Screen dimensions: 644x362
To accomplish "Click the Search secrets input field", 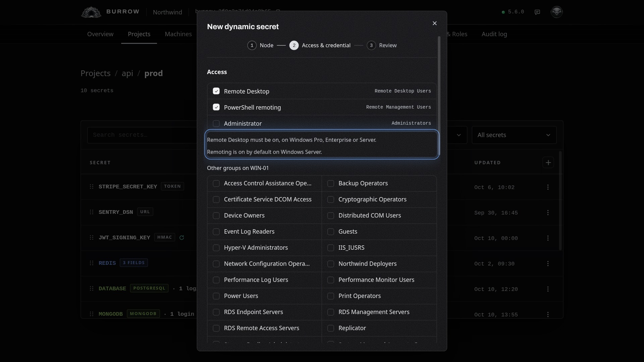I will (x=143, y=135).
